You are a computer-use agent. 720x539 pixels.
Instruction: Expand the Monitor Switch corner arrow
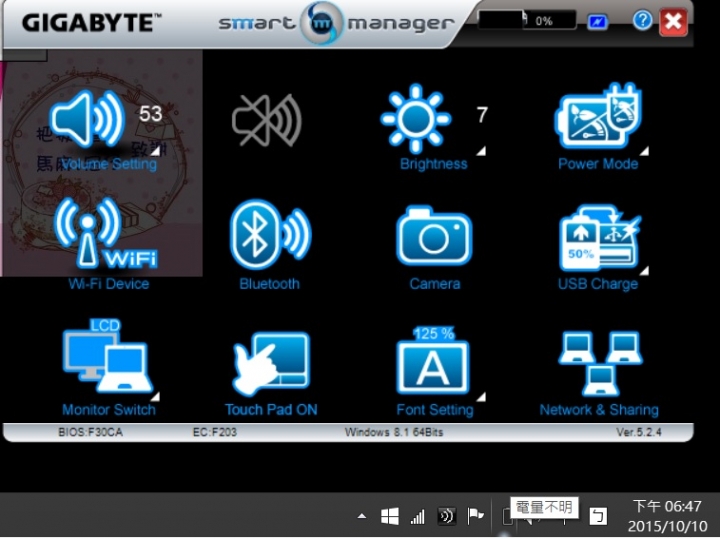pos(155,396)
